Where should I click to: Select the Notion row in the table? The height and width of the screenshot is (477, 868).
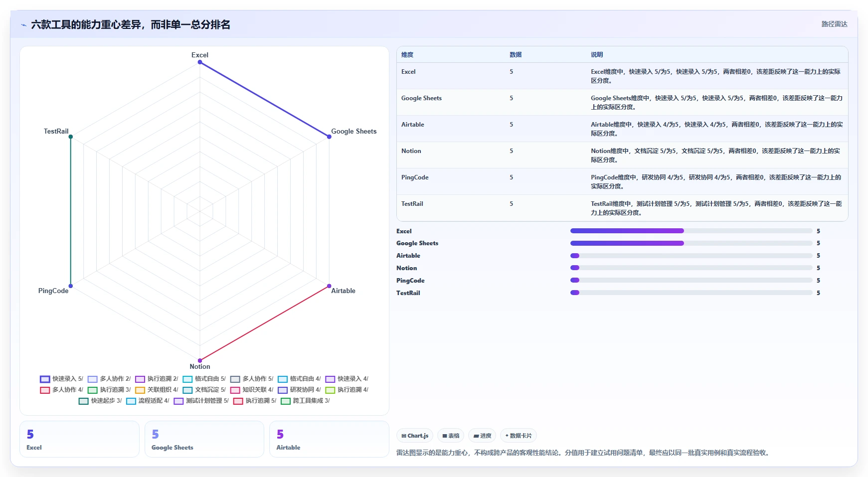622,155
